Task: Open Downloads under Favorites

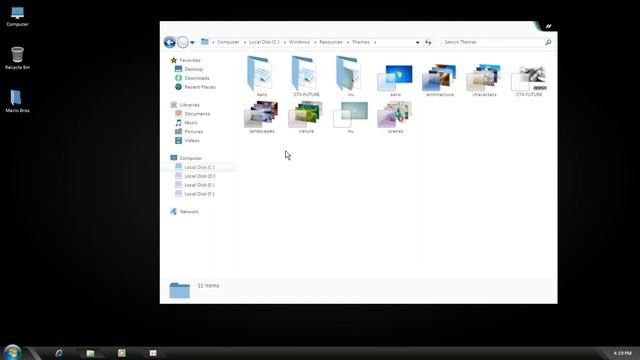Action: click(197, 78)
